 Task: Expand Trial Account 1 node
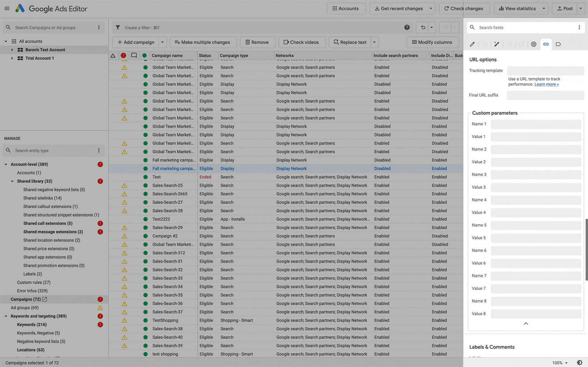tap(12, 58)
